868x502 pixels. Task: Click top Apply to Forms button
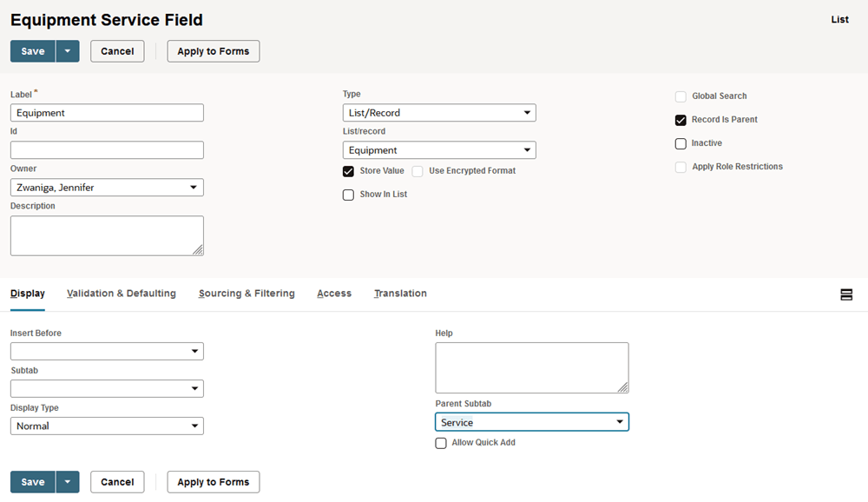click(214, 51)
